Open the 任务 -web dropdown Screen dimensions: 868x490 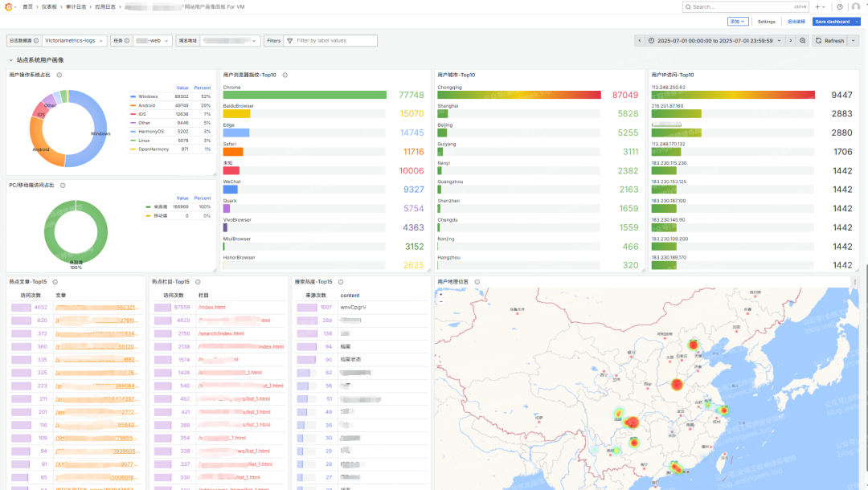click(x=152, y=40)
